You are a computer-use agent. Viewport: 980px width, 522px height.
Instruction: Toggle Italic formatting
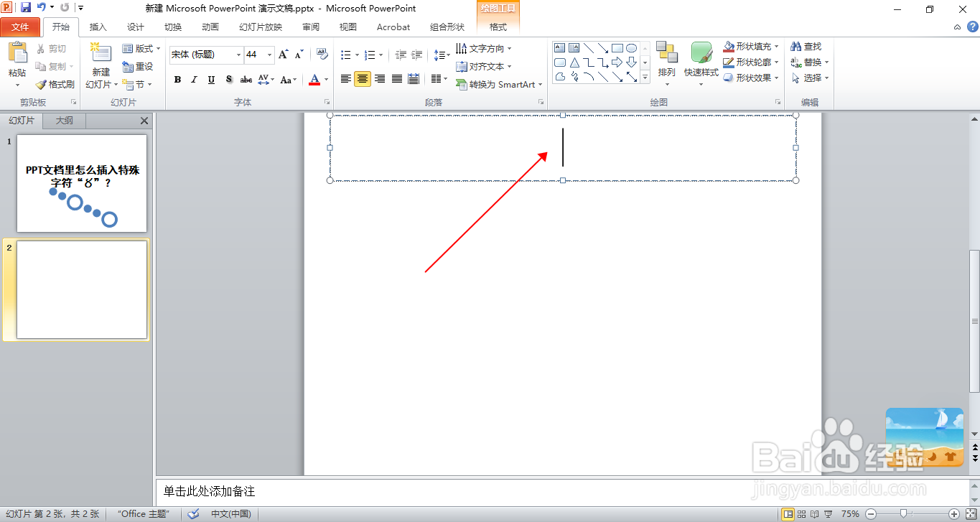194,80
